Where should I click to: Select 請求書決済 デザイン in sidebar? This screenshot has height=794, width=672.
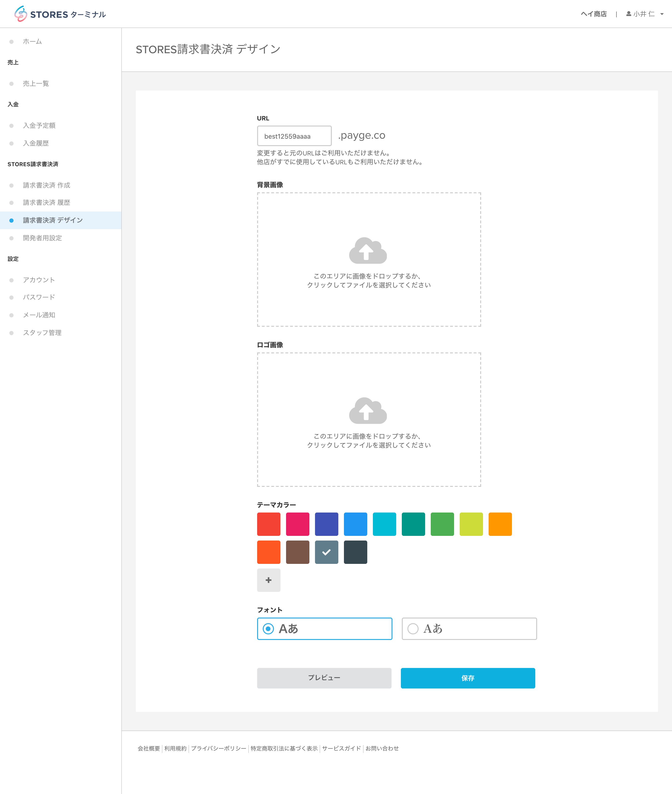pos(61,220)
